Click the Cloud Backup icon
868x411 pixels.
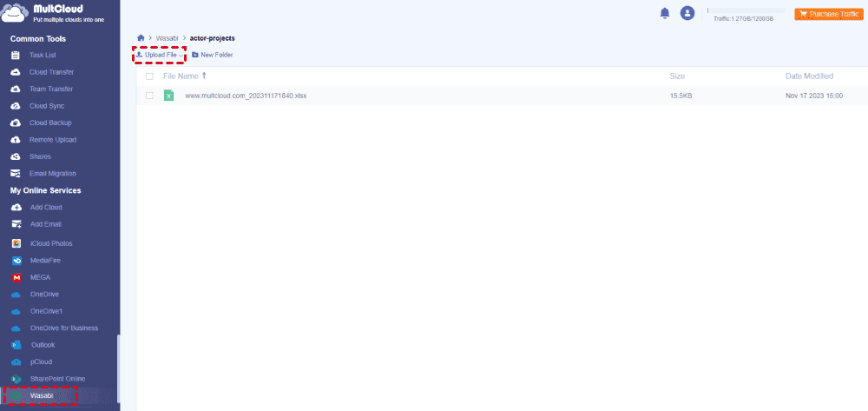[x=16, y=123]
